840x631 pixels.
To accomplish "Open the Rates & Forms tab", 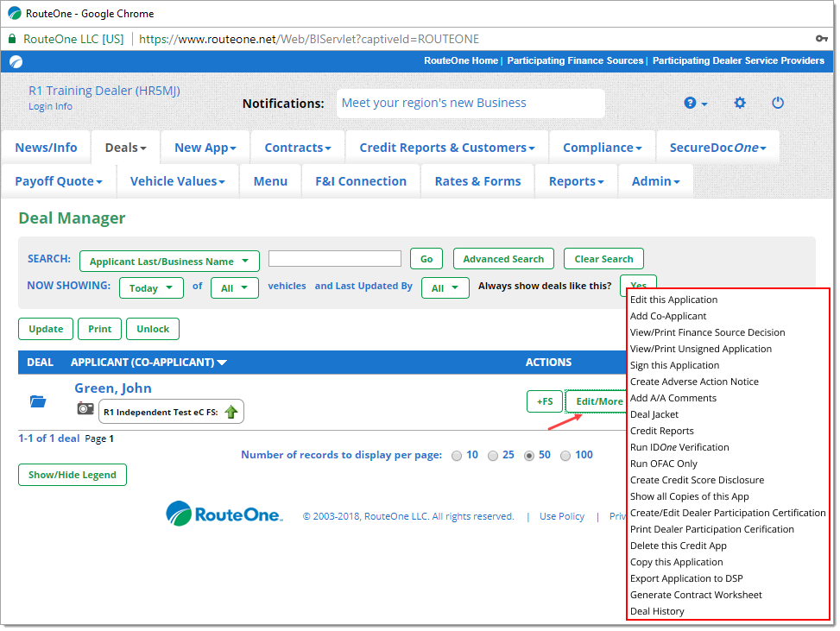I will 478,181.
